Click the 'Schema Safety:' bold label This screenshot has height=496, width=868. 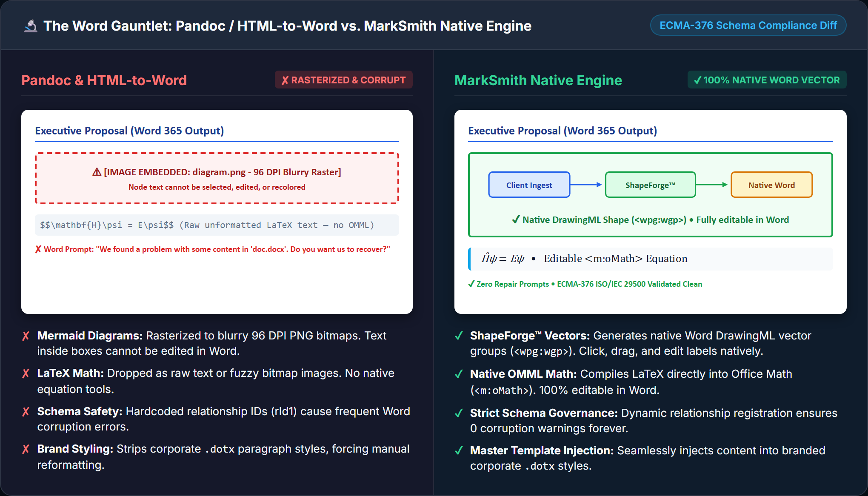tap(80, 411)
